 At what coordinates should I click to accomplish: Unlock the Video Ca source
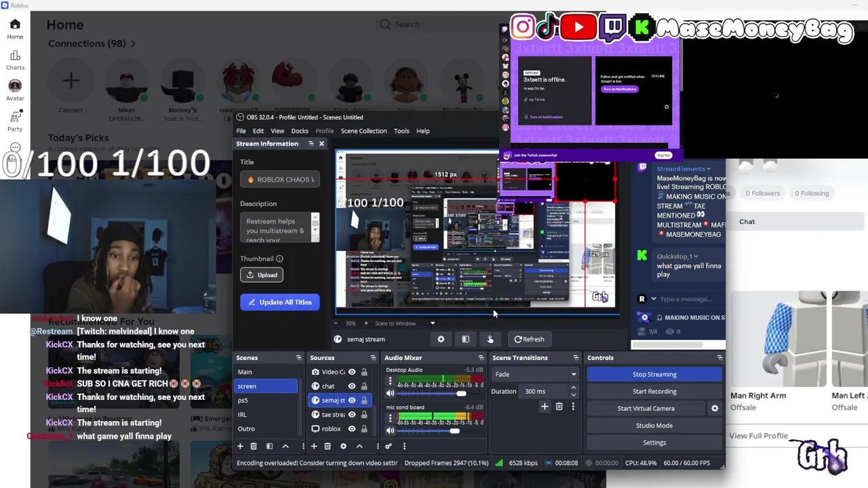364,372
